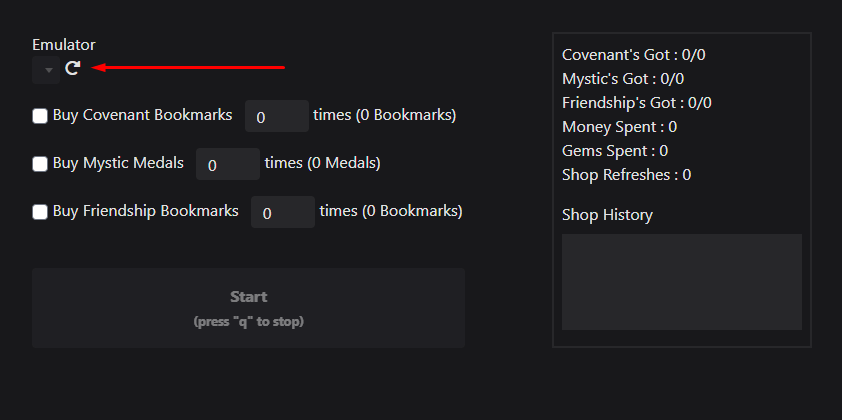Enable the Buy Covenant Bookmarks checkbox
The image size is (842, 420).
point(40,116)
